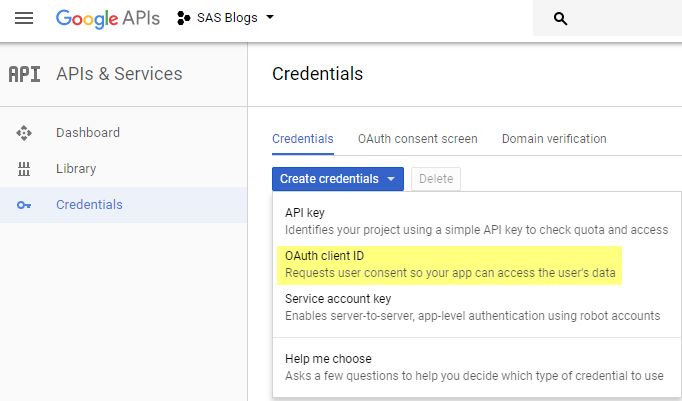682x401 pixels.
Task: Click the search magnifier icon
Action: (x=560, y=19)
